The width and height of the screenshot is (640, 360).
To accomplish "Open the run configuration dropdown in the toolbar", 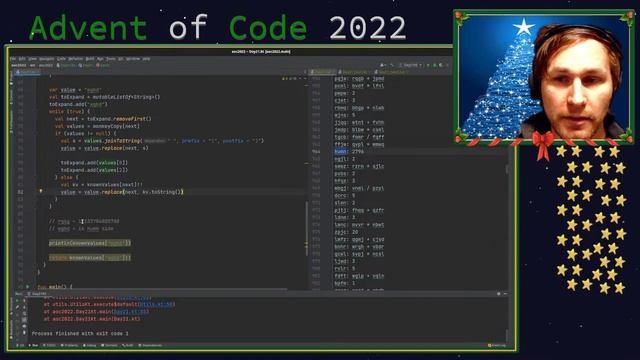I will [410, 65].
